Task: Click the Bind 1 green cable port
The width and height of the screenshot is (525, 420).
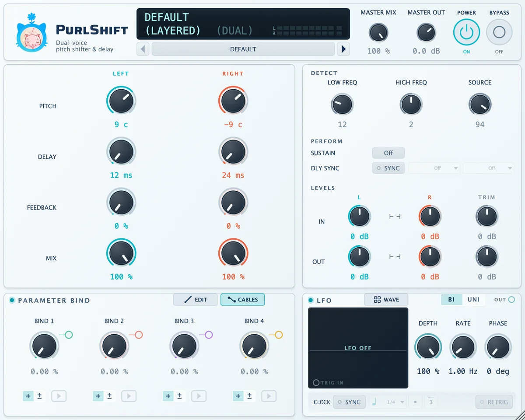Action: click(69, 335)
